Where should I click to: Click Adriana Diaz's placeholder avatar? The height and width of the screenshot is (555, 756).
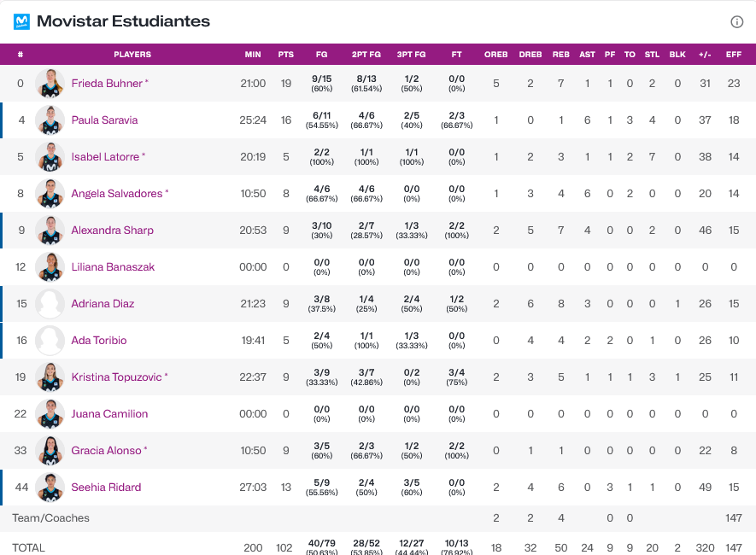pos(50,304)
